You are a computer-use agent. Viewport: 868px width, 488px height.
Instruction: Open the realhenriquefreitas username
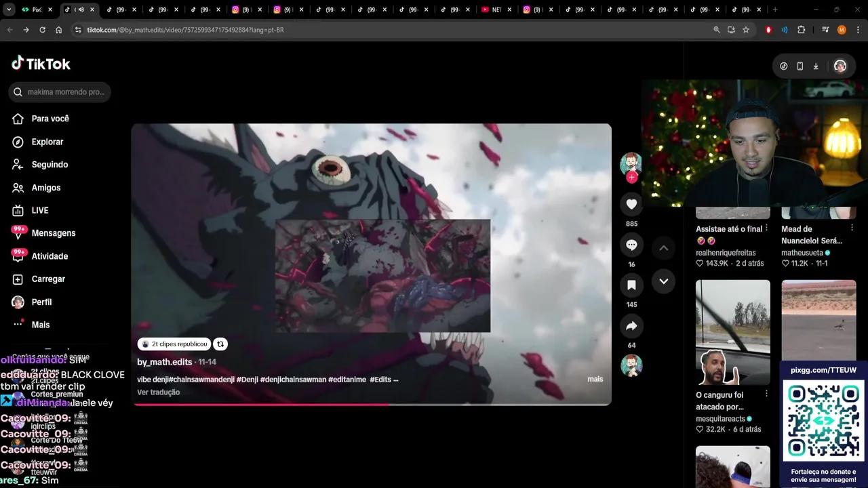[x=726, y=253]
